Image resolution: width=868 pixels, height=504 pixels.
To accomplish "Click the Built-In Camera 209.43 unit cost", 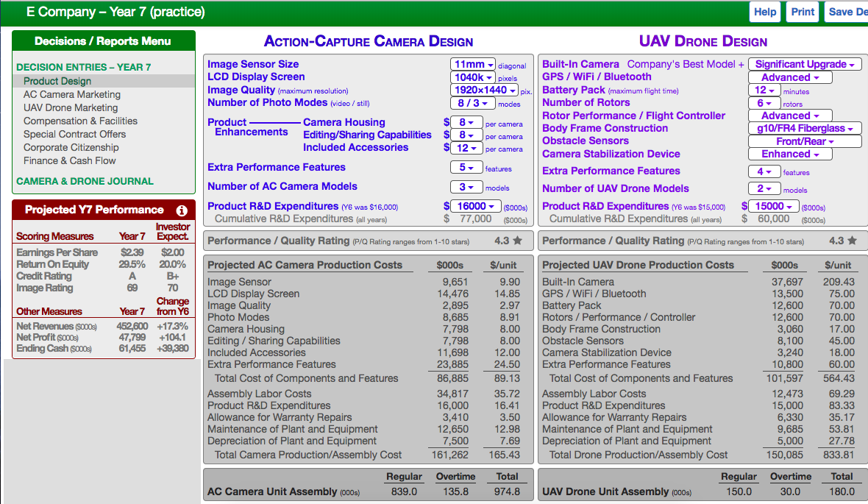I will coord(839,282).
